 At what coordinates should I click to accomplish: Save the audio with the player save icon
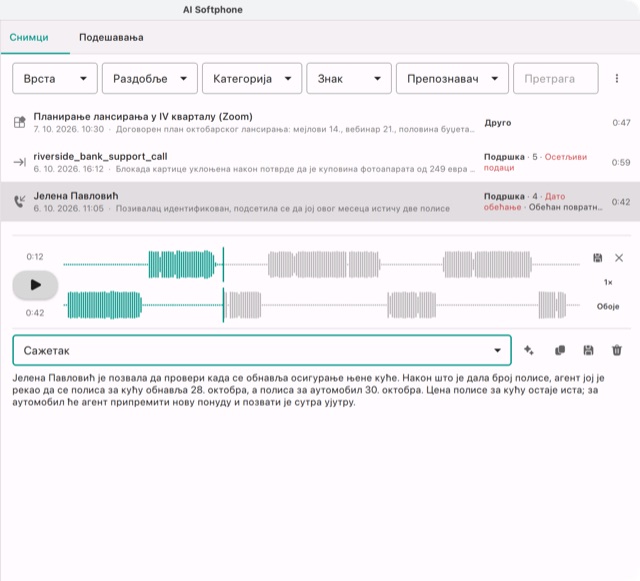(598, 258)
